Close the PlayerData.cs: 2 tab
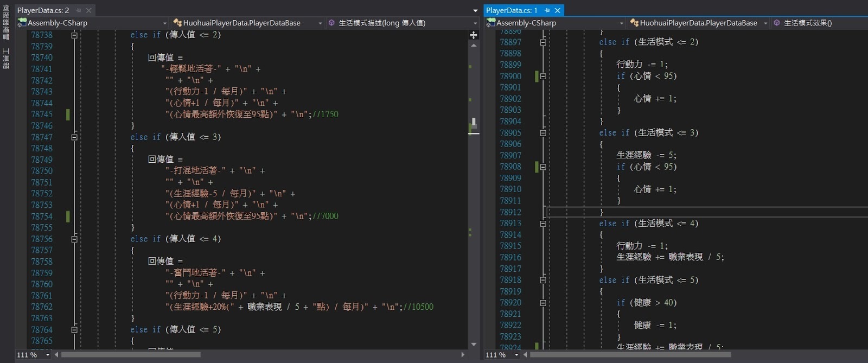Screen dimensions: 868x363 tap(89, 10)
